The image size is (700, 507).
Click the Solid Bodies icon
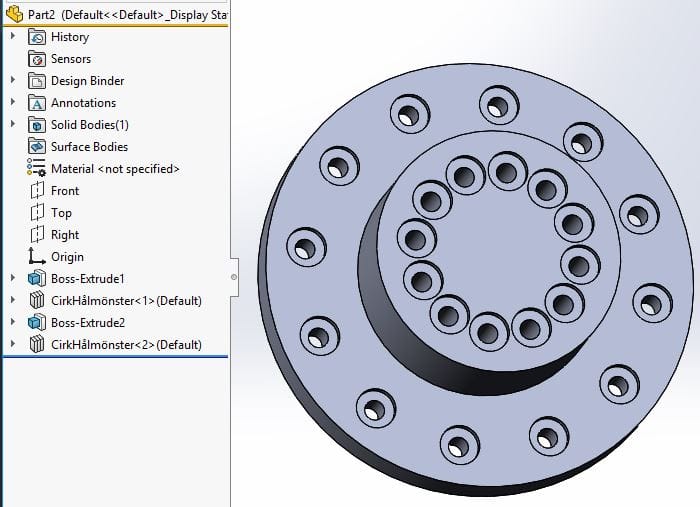point(37,125)
